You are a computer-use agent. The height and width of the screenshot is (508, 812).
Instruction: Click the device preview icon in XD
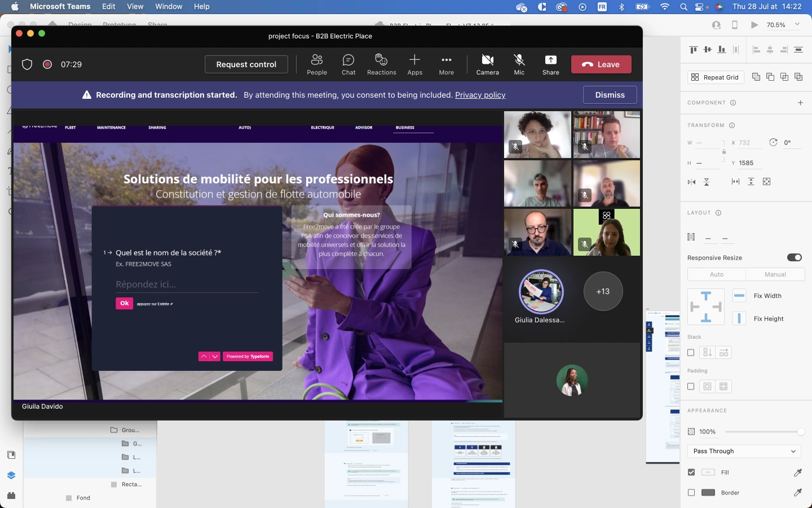735,25
